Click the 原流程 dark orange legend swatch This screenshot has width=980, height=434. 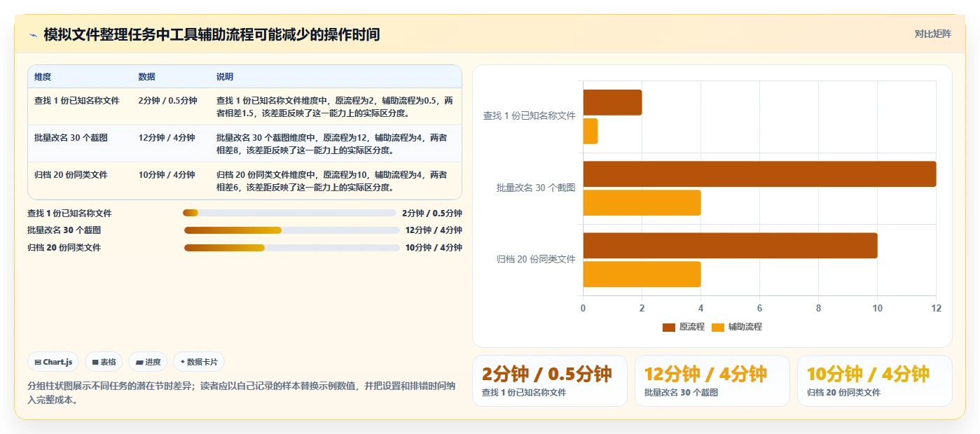coord(669,327)
